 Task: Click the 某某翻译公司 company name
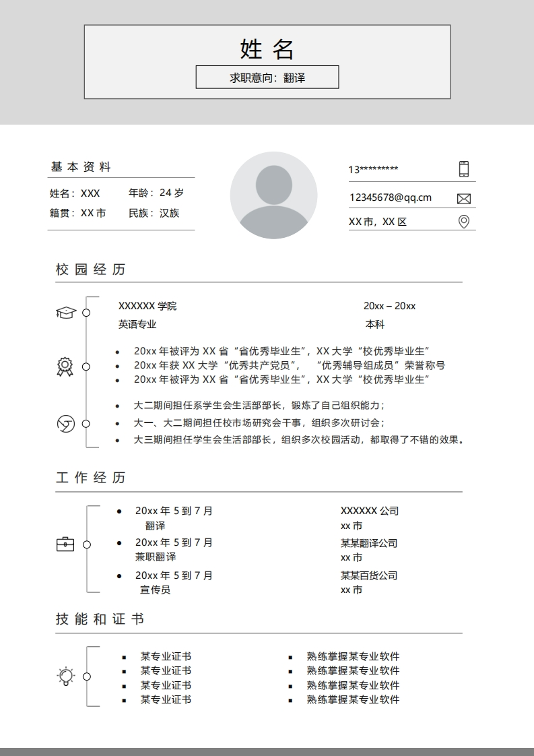tap(369, 543)
